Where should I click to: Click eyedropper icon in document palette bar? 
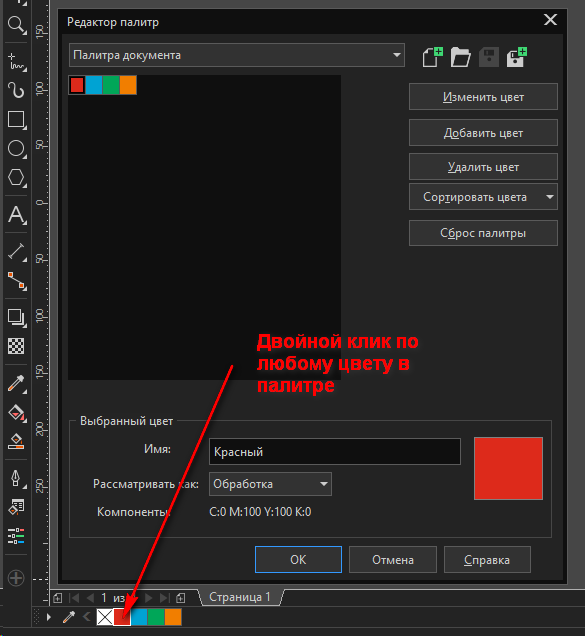(69, 617)
